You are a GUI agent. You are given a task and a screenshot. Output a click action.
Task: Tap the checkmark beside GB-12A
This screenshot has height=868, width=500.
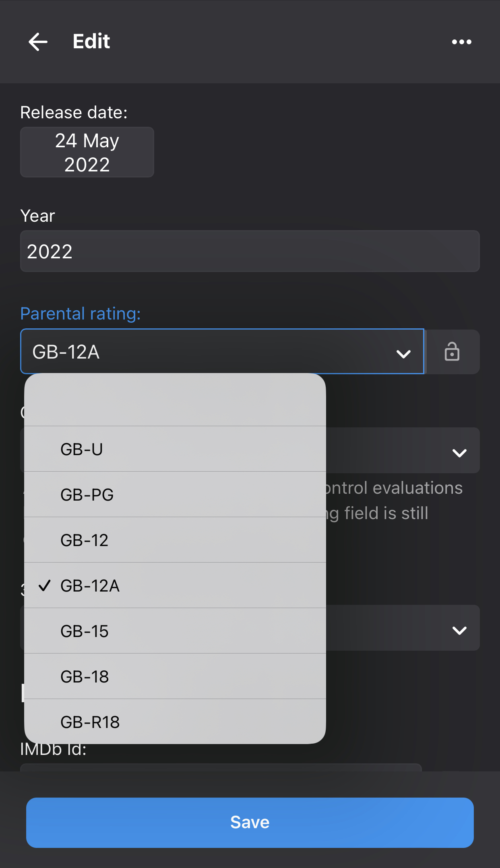click(44, 586)
